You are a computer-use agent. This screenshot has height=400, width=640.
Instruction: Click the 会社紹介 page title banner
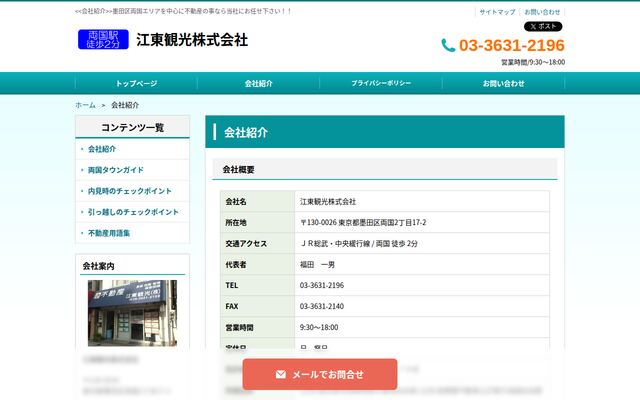pos(385,132)
